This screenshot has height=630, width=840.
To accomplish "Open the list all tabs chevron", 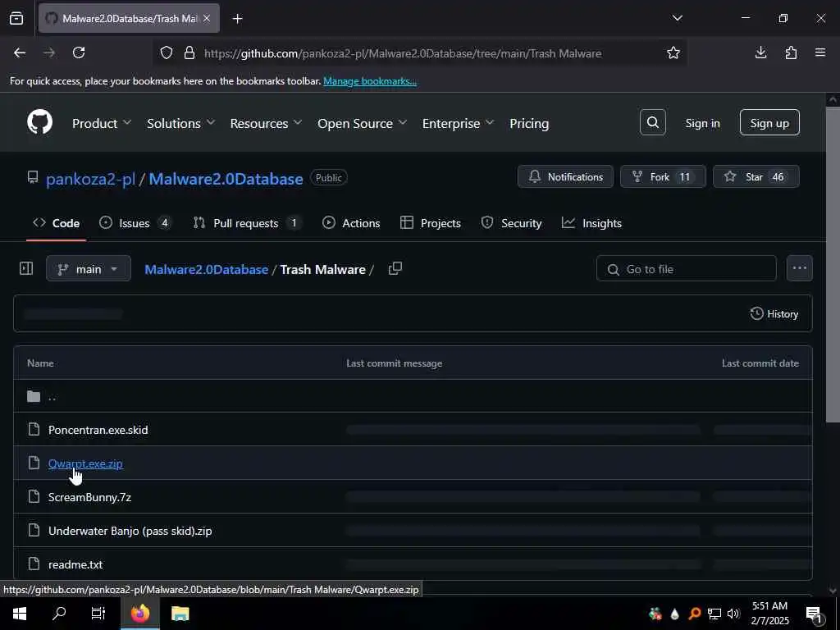I will pos(677,18).
